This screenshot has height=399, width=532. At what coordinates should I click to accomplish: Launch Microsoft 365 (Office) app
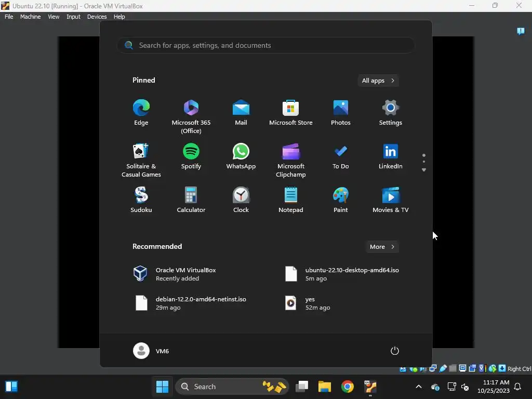[191, 117]
